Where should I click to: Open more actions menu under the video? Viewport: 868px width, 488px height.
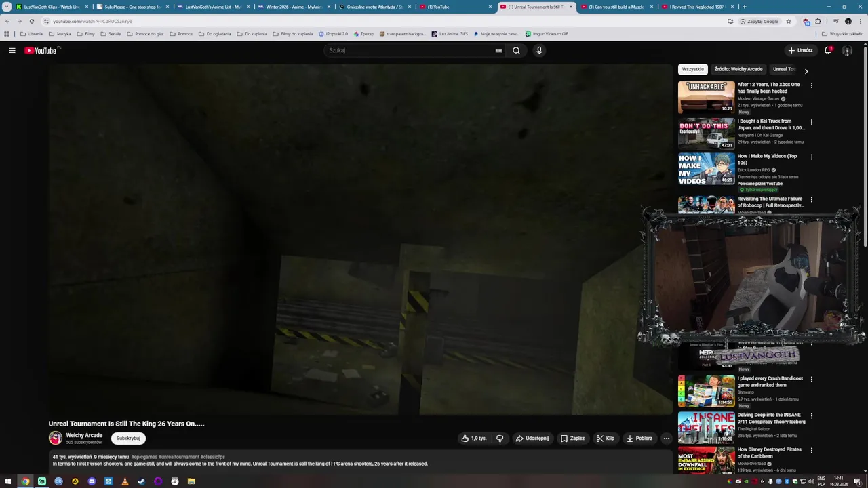(x=666, y=439)
